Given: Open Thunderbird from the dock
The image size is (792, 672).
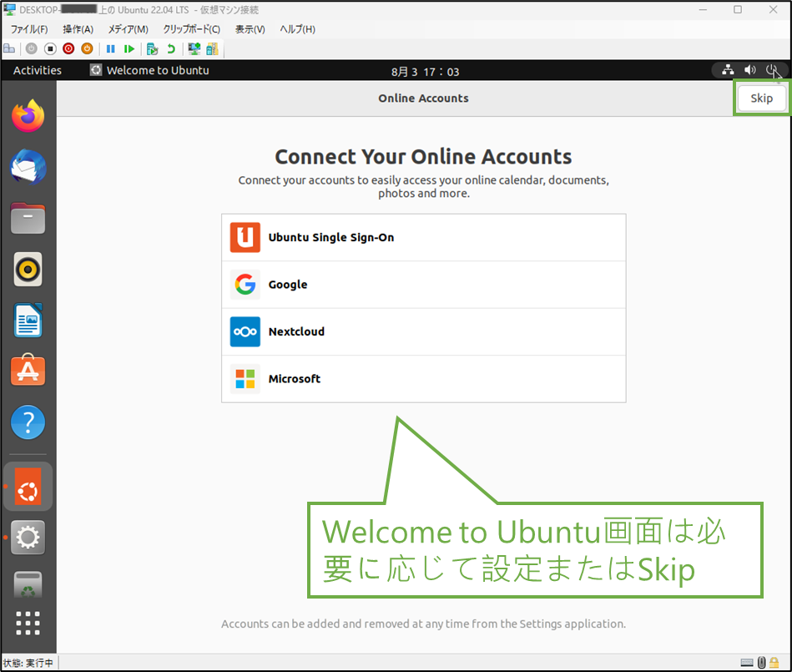Looking at the screenshot, I should pos(28,167).
